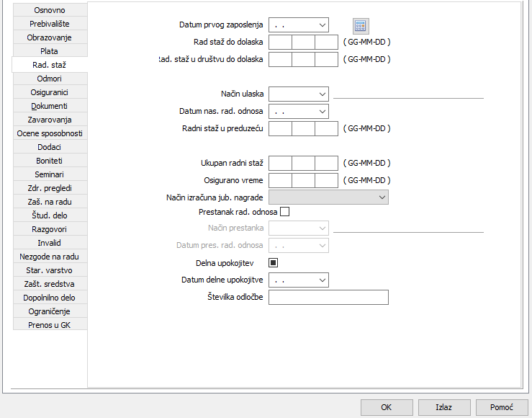Select the Odmori tab
Viewport: 532px width, 418px height.
click(50, 79)
